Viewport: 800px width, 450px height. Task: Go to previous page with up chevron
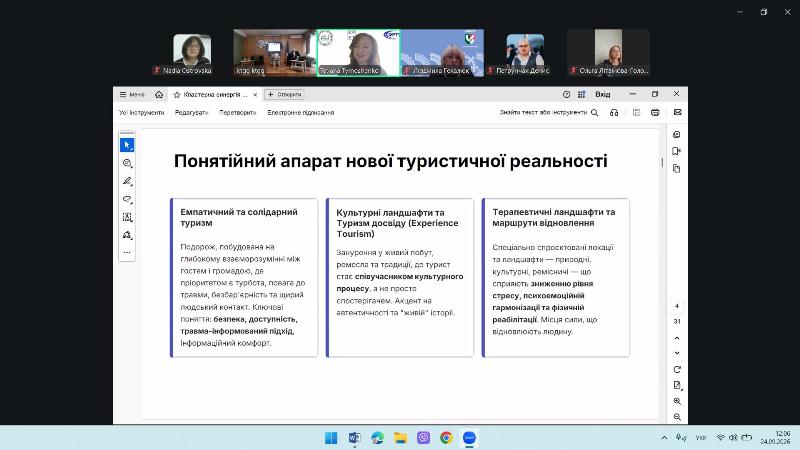[677, 338]
